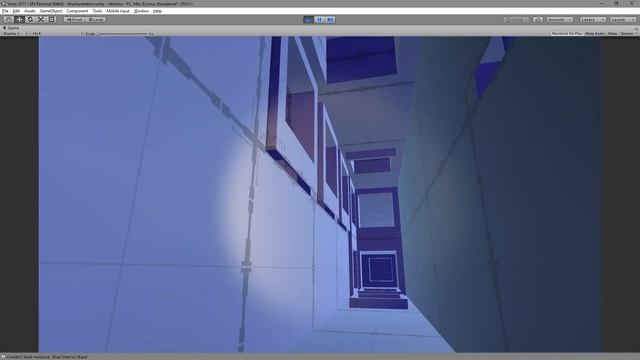Toggle Mute Audio
The image size is (640, 360).
pyautogui.click(x=595, y=33)
